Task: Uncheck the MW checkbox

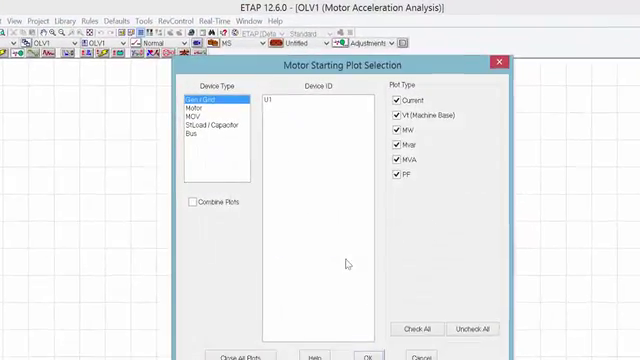Action: pyautogui.click(x=396, y=130)
